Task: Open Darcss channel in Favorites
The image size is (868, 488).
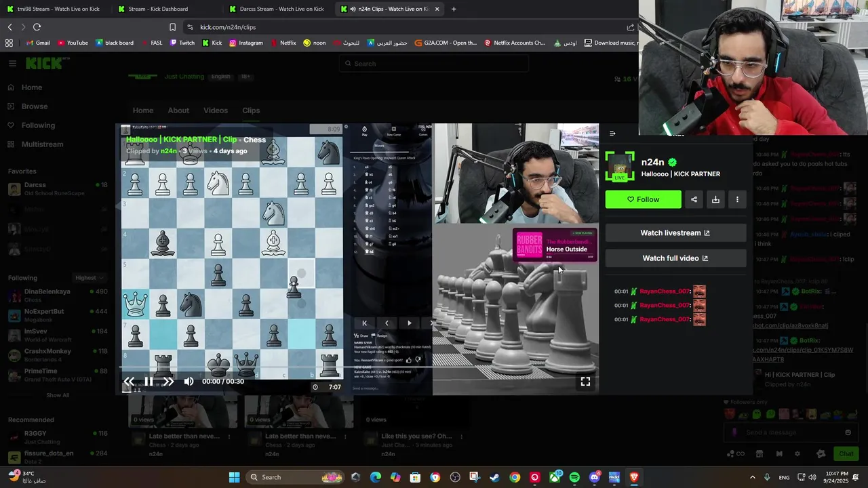Action: [x=58, y=188]
